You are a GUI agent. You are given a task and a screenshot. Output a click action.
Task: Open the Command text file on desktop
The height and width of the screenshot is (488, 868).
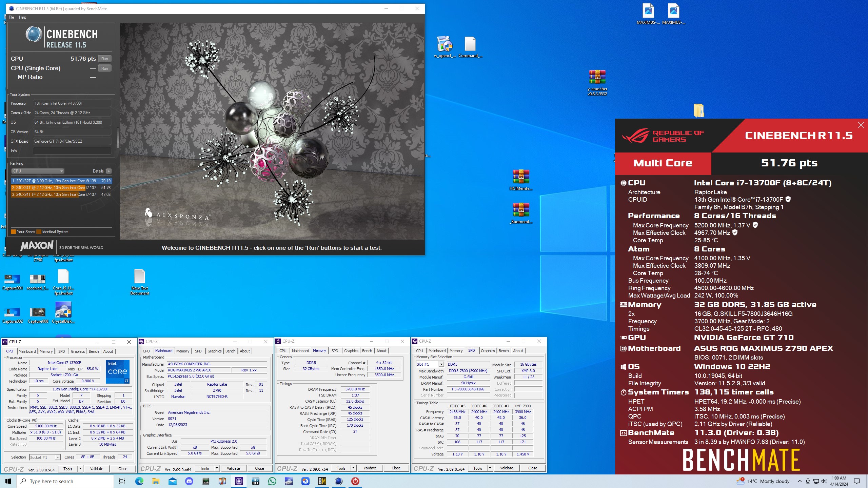coord(470,47)
